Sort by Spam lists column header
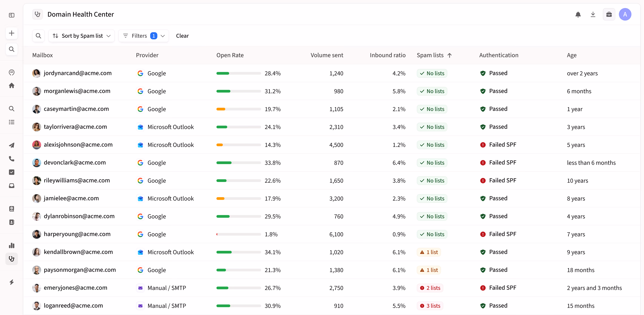Screen dimensions: 644x315 (x=434, y=55)
